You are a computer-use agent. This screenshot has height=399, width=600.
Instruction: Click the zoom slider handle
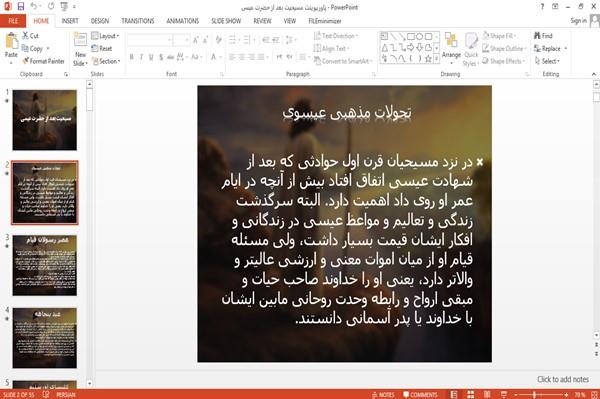click(x=535, y=394)
